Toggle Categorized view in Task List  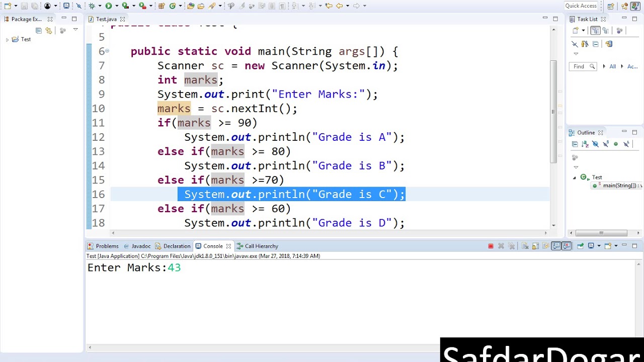(596, 31)
